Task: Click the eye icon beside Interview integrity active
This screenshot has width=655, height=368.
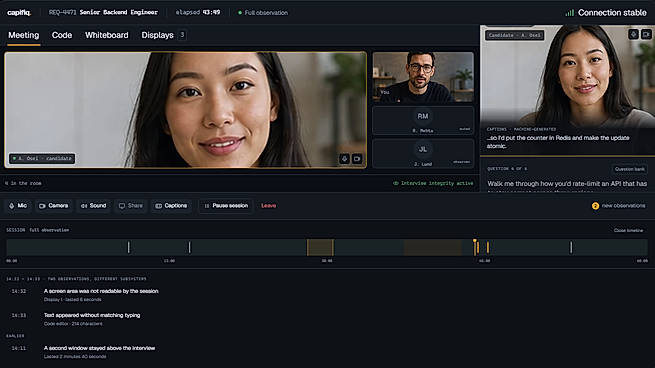Action: 396,183
